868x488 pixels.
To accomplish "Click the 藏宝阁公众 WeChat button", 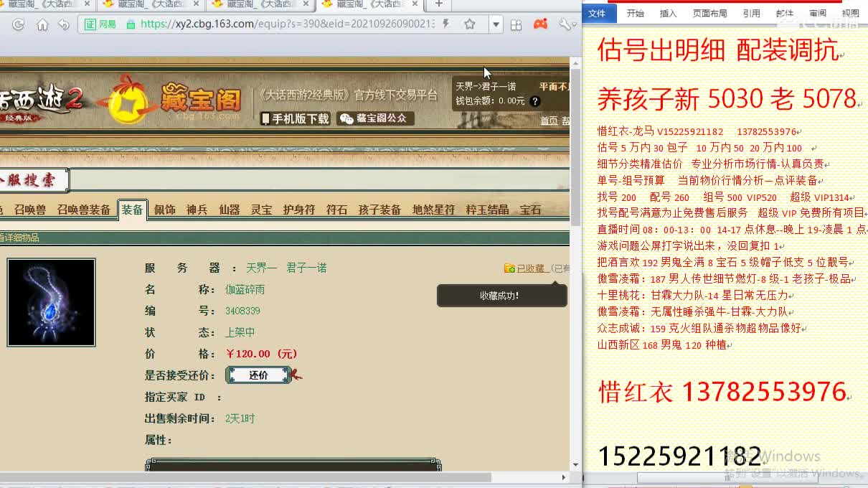I will click(376, 118).
